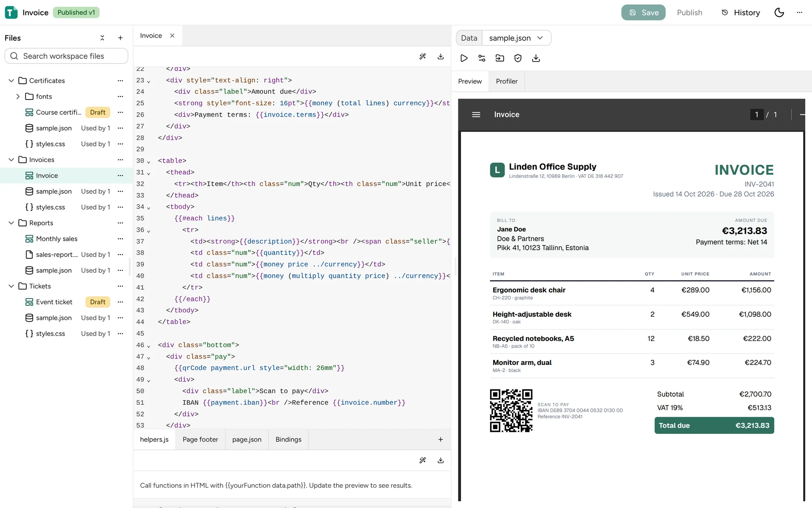Switch to the Profiler tab
The image size is (812, 508).
[507, 81]
